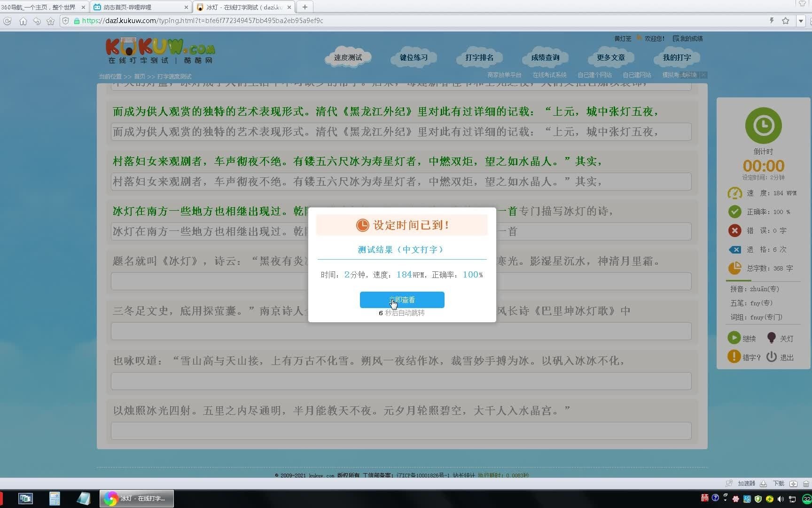Expand the address bar dropdown arrow
This screenshot has width=812, height=508.
click(801, 21)
